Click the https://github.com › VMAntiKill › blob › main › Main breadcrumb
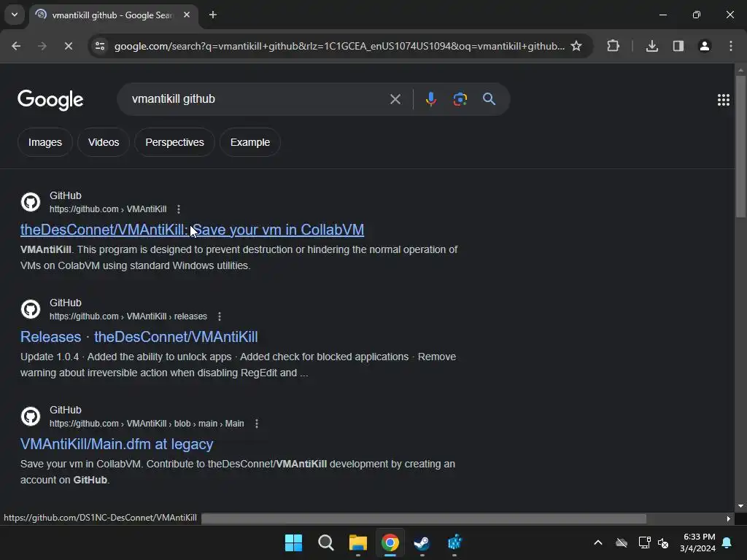 coord(147,424)
